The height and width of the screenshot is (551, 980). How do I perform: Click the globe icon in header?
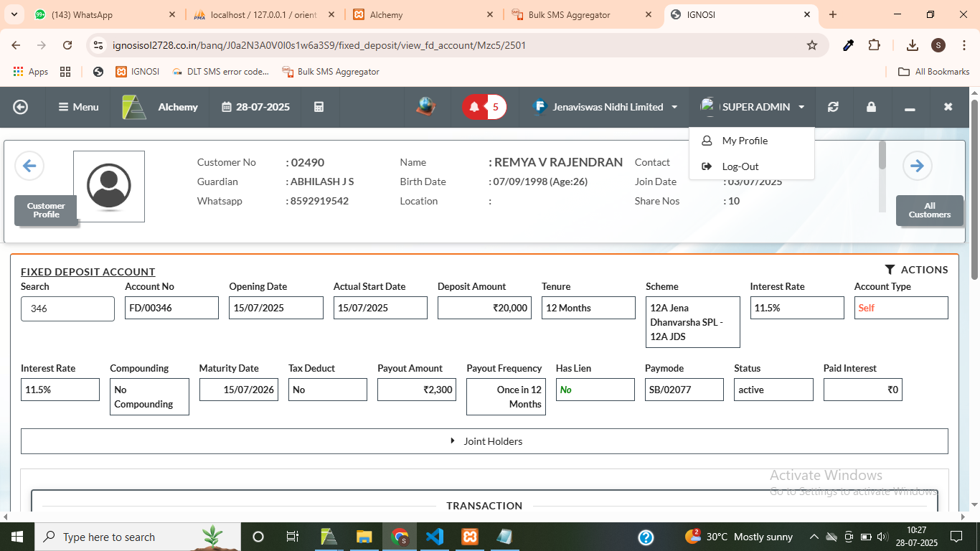(426, 107)
